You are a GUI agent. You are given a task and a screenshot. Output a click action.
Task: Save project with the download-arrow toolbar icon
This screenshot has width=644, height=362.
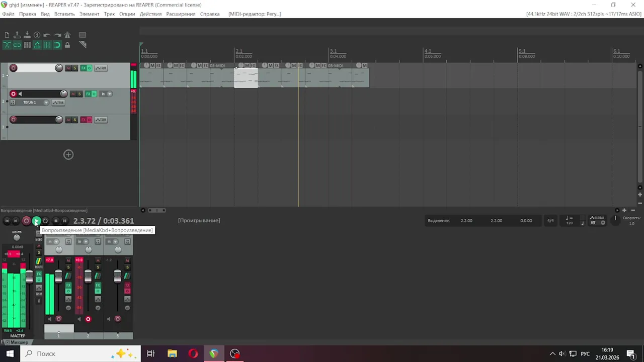click(x=27, y=35)
